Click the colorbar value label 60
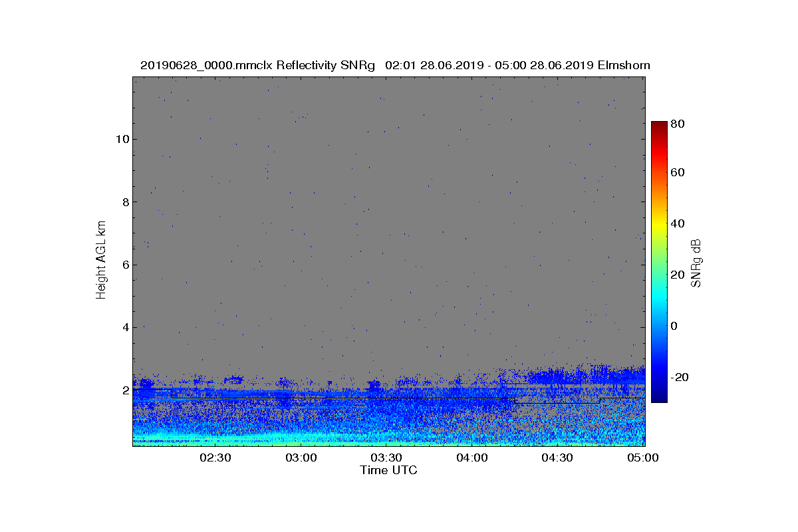 click(678, 173)
